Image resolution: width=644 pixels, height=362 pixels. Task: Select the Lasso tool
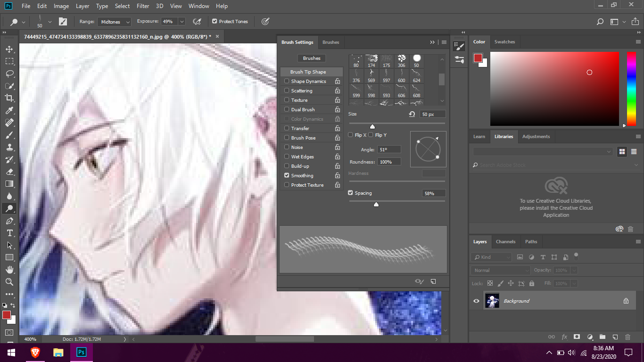[9, 74]
